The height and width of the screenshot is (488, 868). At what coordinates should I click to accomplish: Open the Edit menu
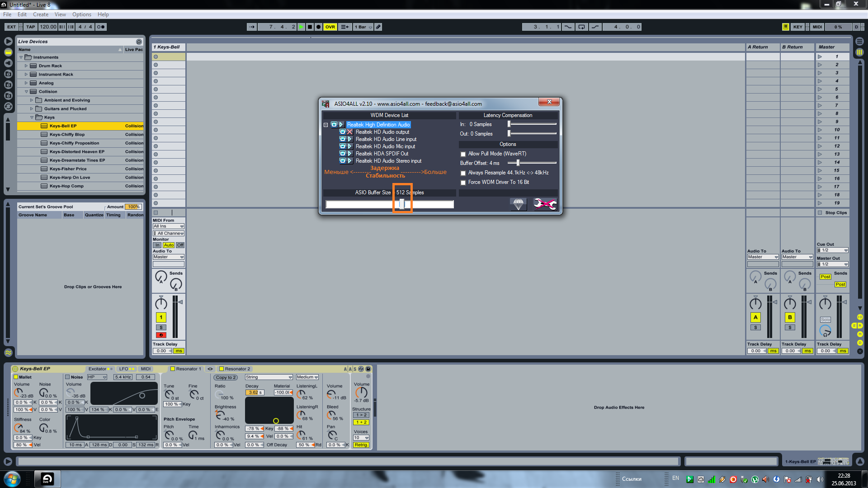point(22,14)
